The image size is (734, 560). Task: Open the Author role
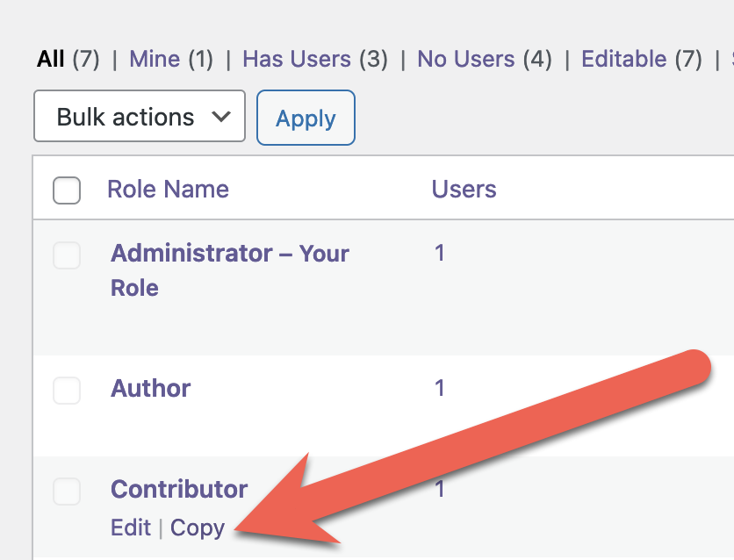point(150,389)
